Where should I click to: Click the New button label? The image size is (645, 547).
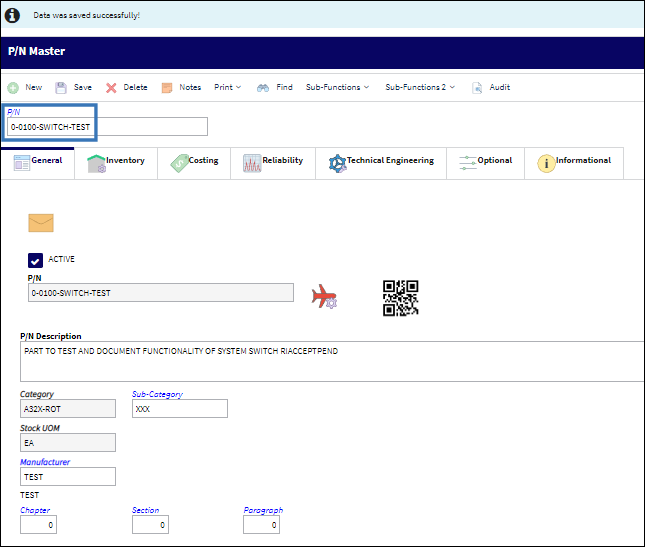(x=34, y=87)
